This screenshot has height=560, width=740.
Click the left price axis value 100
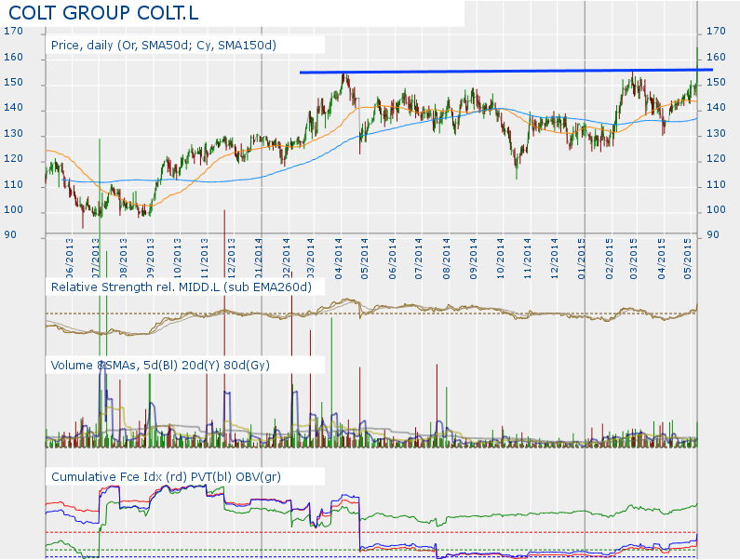pos(13,209)
